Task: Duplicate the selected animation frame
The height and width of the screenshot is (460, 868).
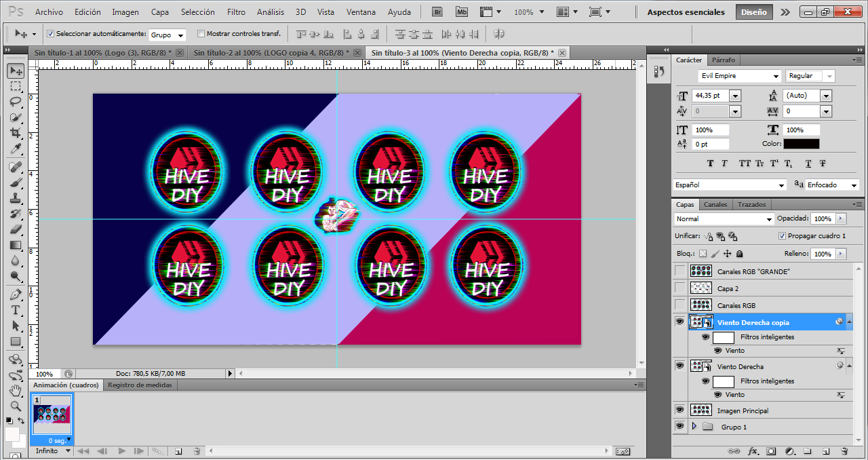Action: [x=178, y=451]
